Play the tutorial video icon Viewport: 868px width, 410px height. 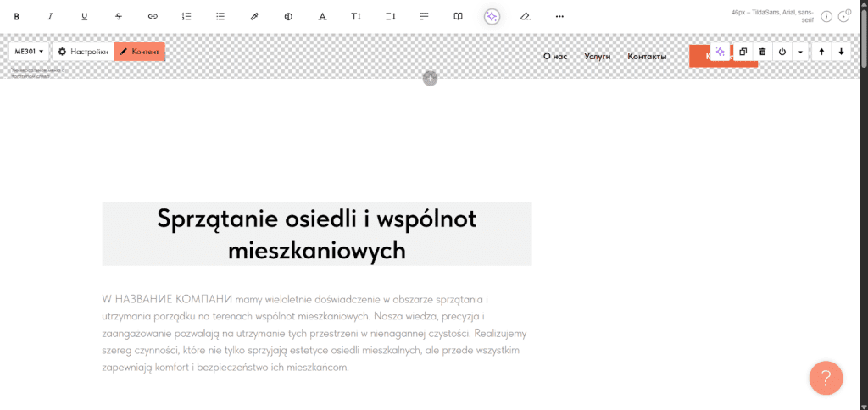point(844,16)
